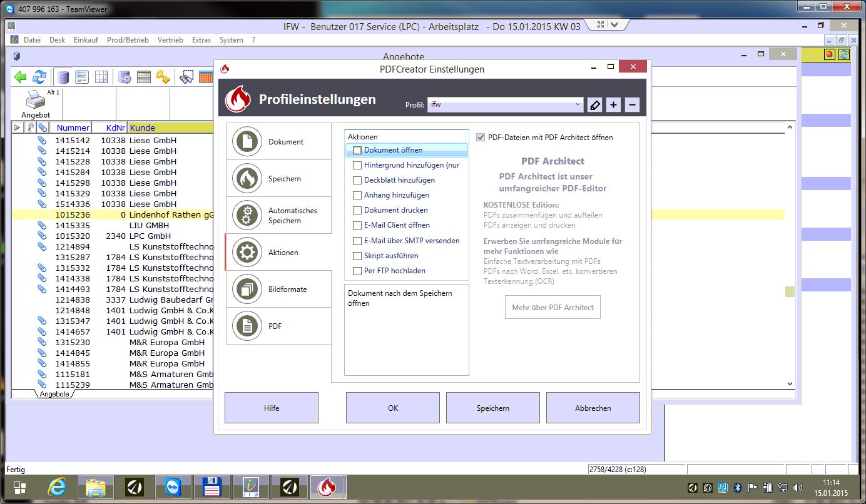Click the Angebote tab at bottom
Screen dimensions: 866x504
tap(54, 395)
